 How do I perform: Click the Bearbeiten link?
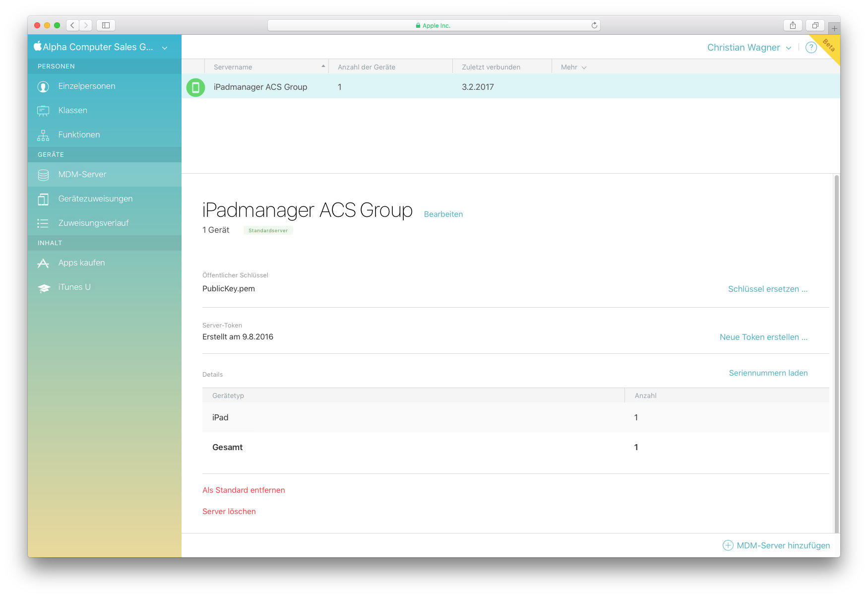(443, 214)
